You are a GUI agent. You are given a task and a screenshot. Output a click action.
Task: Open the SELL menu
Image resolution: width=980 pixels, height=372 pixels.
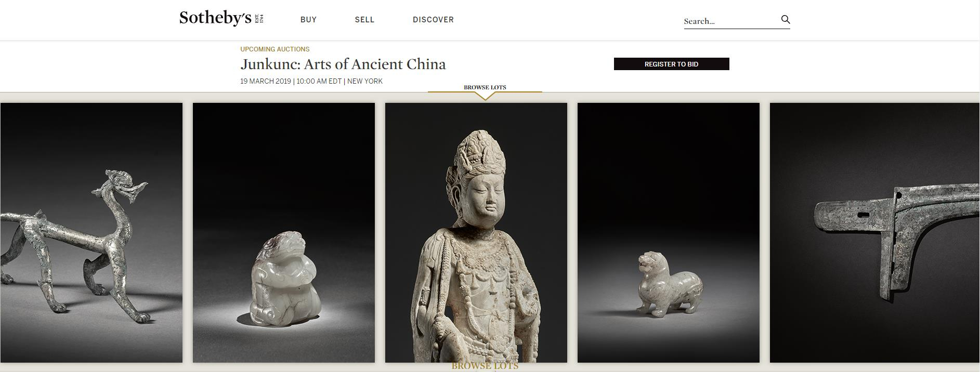[364, 20]
